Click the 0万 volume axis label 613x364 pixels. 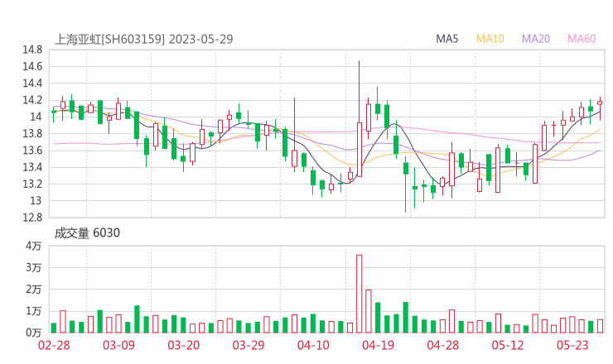34,333
